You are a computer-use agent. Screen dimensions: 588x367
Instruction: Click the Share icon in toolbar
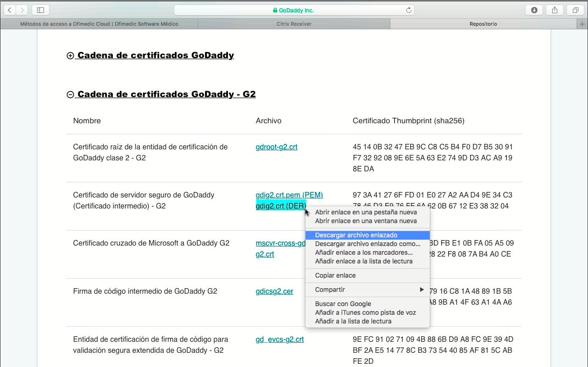click(x=555, y=10)
